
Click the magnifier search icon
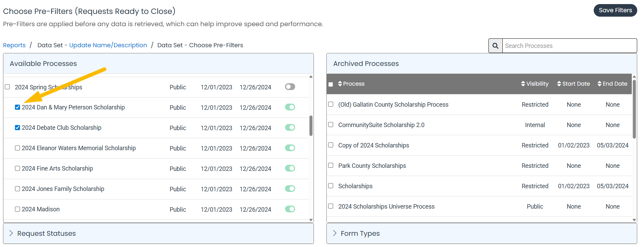[x=496, y=46]
